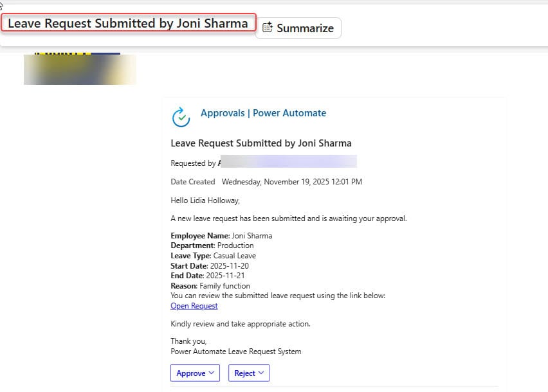Open the "Open Request" link
The width and height of the screenshot is (548, 392).
(x=194, y=305)
